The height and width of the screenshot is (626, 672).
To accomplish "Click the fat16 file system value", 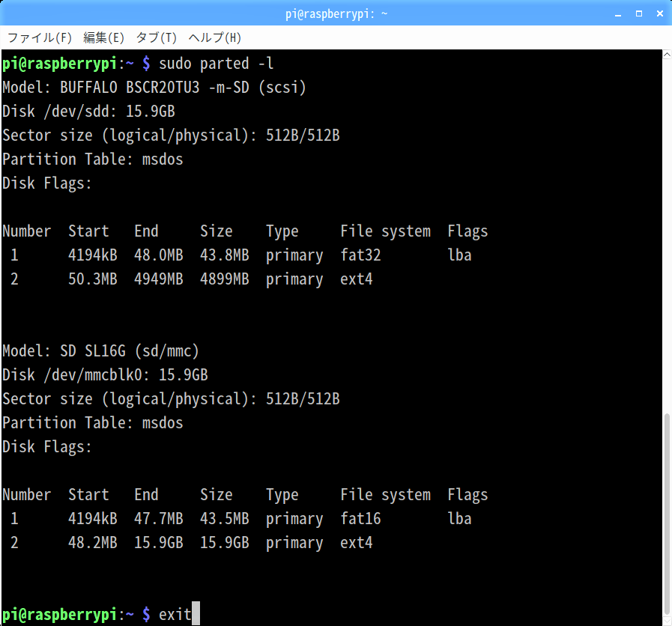I will [360, 518].
